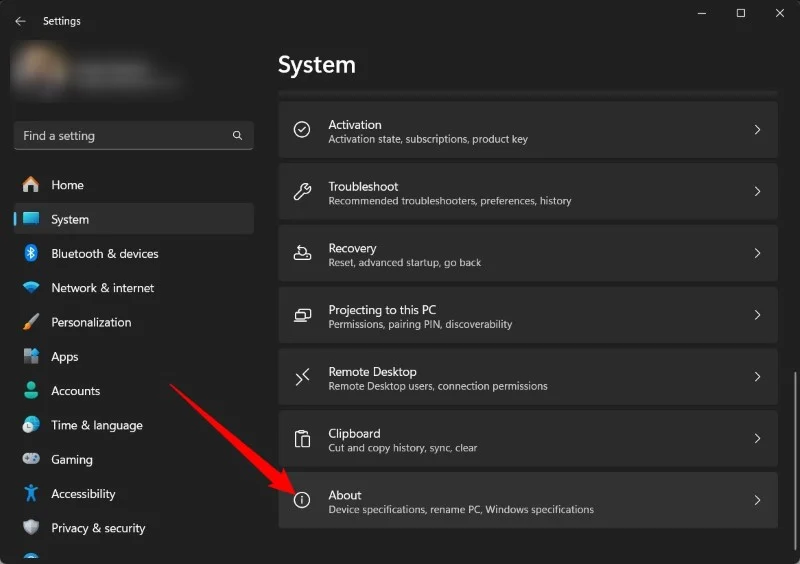Click the Home house icon in the sidebar

click(x=31, y=184)
